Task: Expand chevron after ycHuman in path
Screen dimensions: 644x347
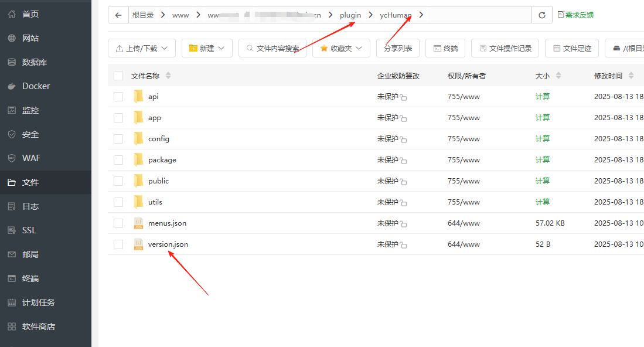Action: (421, 15)
